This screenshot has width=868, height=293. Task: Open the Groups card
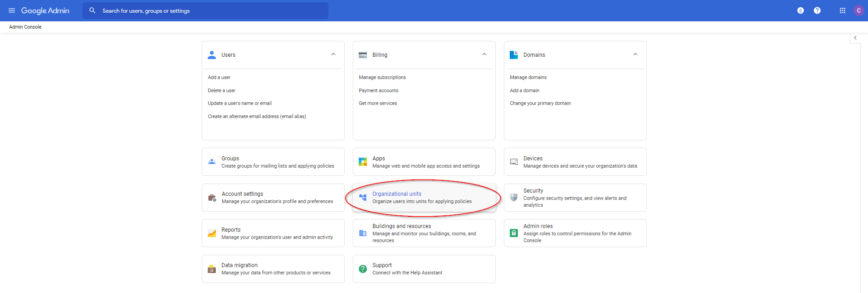pyautogui.click(x=273, y=162)
